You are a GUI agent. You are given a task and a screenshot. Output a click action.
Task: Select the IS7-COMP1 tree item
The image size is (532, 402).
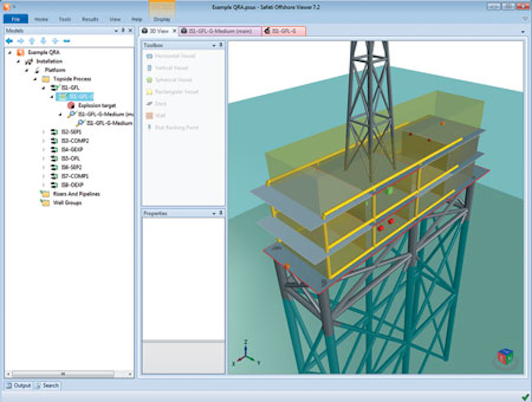(75, 176)
